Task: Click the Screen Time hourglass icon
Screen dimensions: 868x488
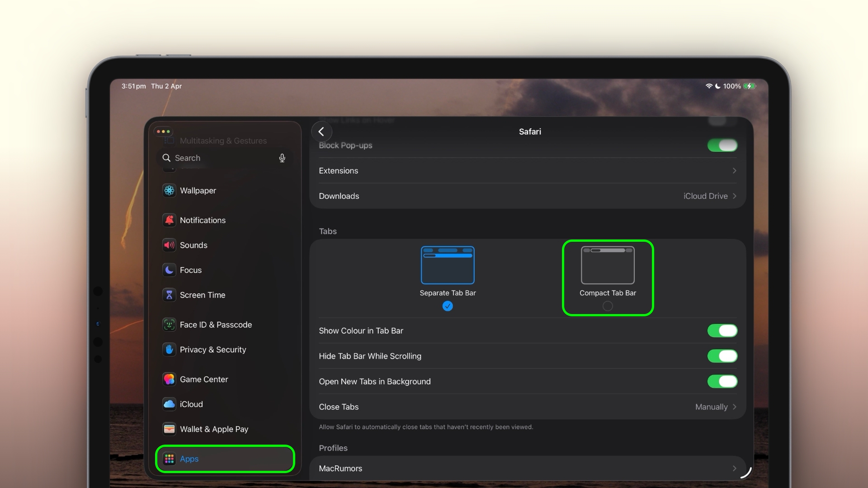Action: click(169, 295)
